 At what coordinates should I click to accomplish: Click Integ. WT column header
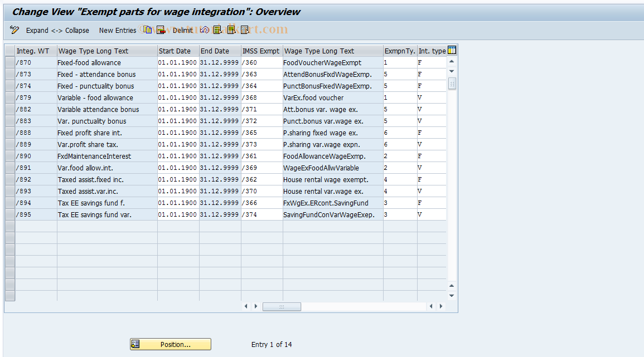36,51
